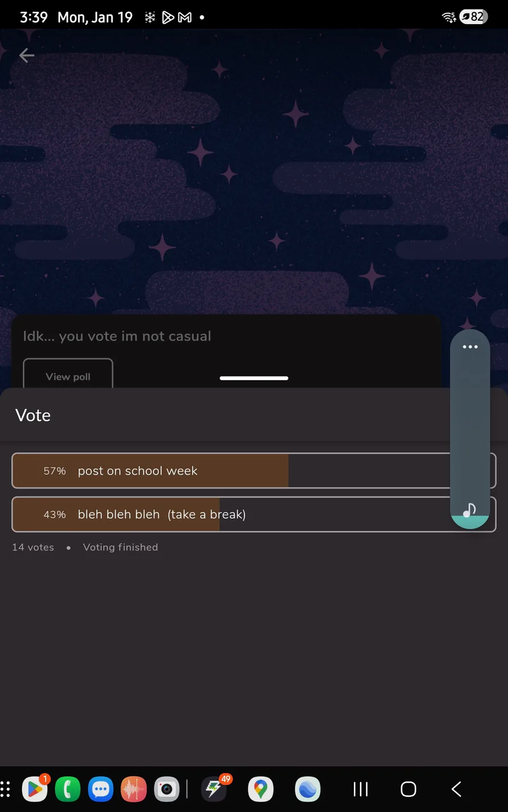The image size is (508, 812).
Task: Open the Messages app in taskbar
Action: click(x=101, y=789)
